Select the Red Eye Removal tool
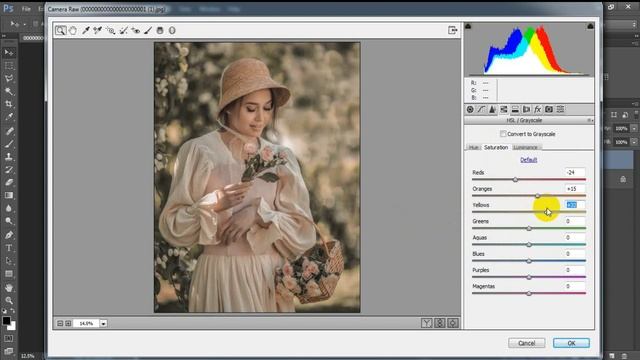Viewport: 640px width, 360px height. point(136,30)
